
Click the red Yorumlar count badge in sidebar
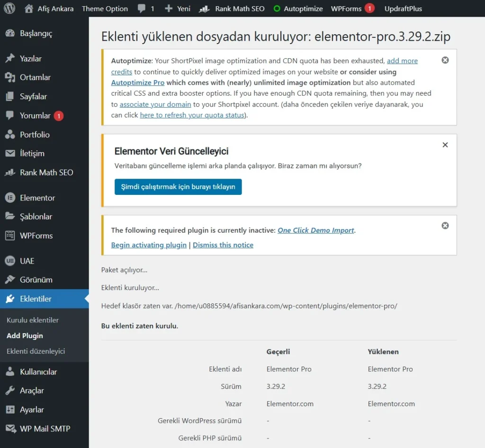point(59,116)
